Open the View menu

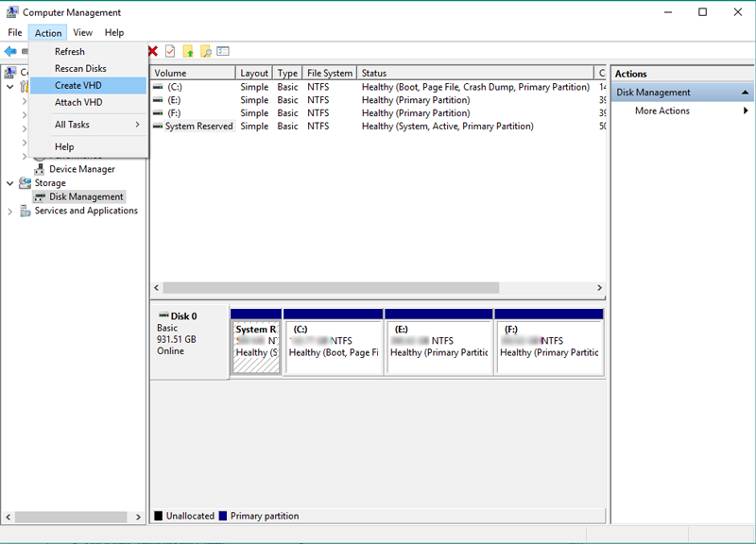coord(83,33)
